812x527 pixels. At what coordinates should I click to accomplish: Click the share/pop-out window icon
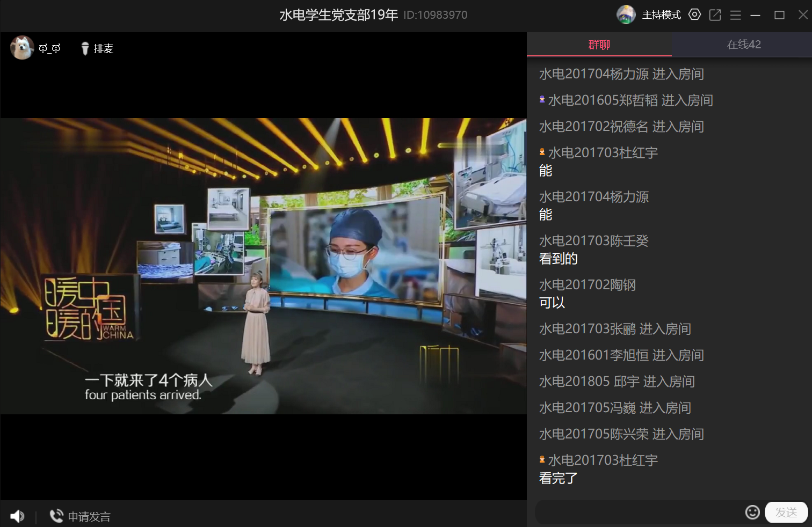pos(715,15)
